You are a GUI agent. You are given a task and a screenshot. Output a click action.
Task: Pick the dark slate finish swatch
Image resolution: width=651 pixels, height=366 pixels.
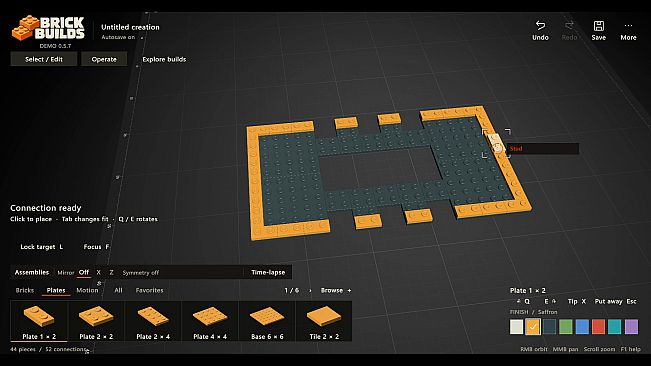point(549,327)
